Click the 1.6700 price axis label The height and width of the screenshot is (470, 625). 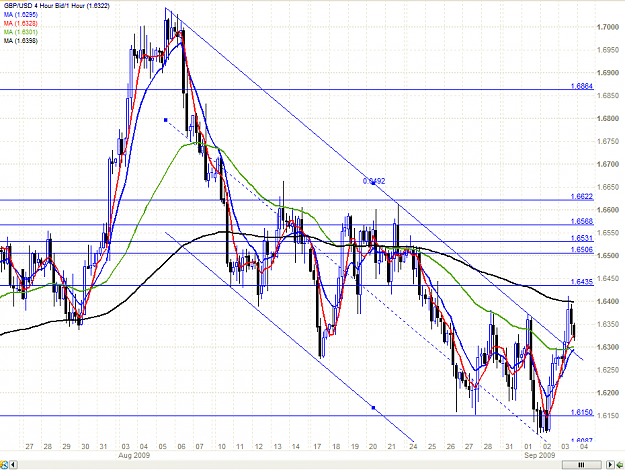[608, 164]
